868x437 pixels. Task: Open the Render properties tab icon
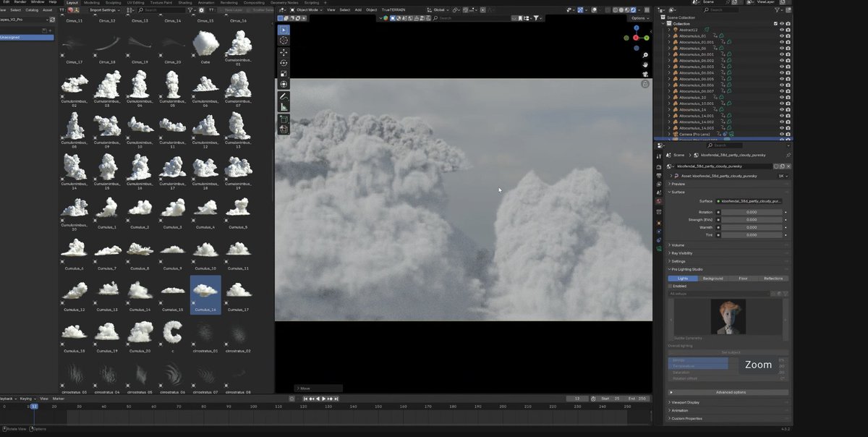[659, 166]
